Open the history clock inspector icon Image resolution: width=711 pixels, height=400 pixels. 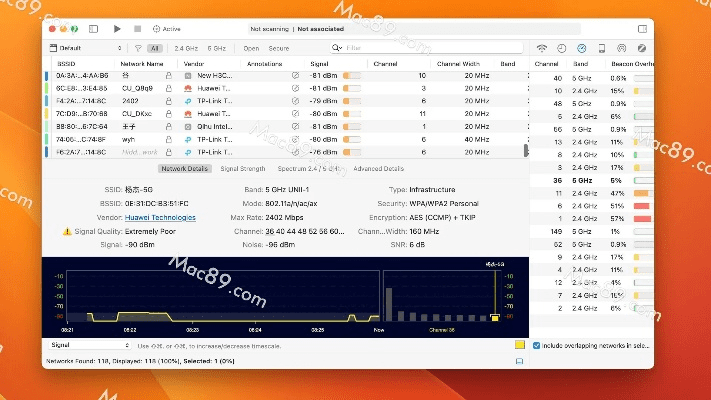click(561, 48)
